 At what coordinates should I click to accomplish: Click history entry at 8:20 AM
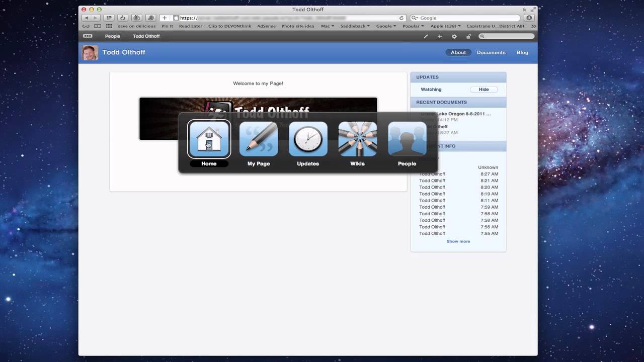458,187
